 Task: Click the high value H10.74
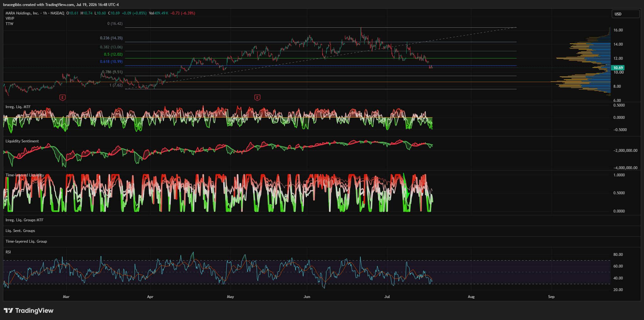coord(86,13)
